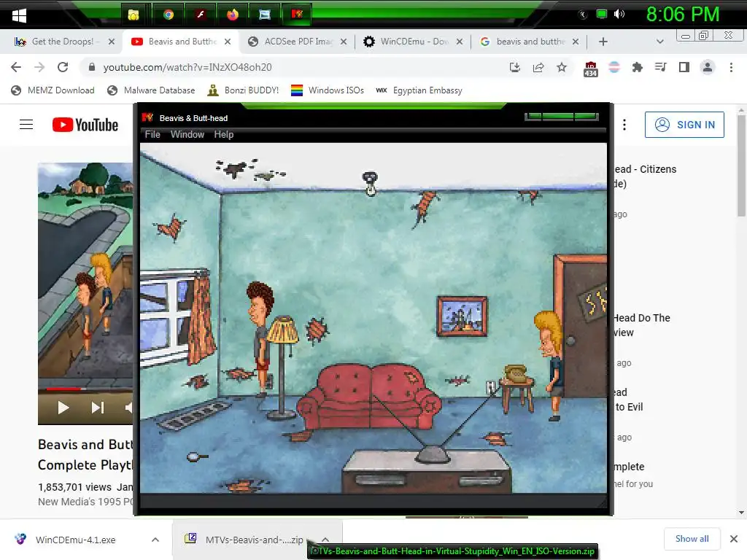This screenshot has width=747, height=560.
Task: Install app icon in address bar
Action: (x=514, y=68)
